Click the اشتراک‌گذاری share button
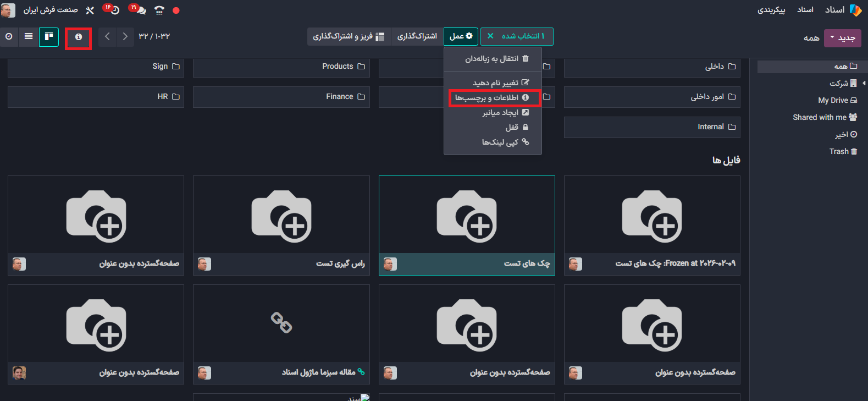Screen dimensions: 868x401 417,36
